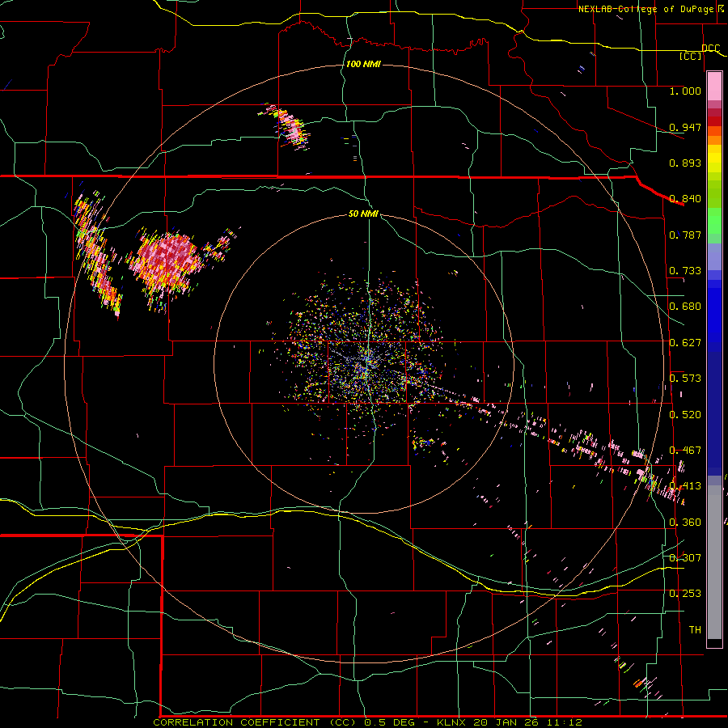The height and width of the screenshot is (728, 728).
Task: Select the 0.680 scale value
Action: click(685, 307)
